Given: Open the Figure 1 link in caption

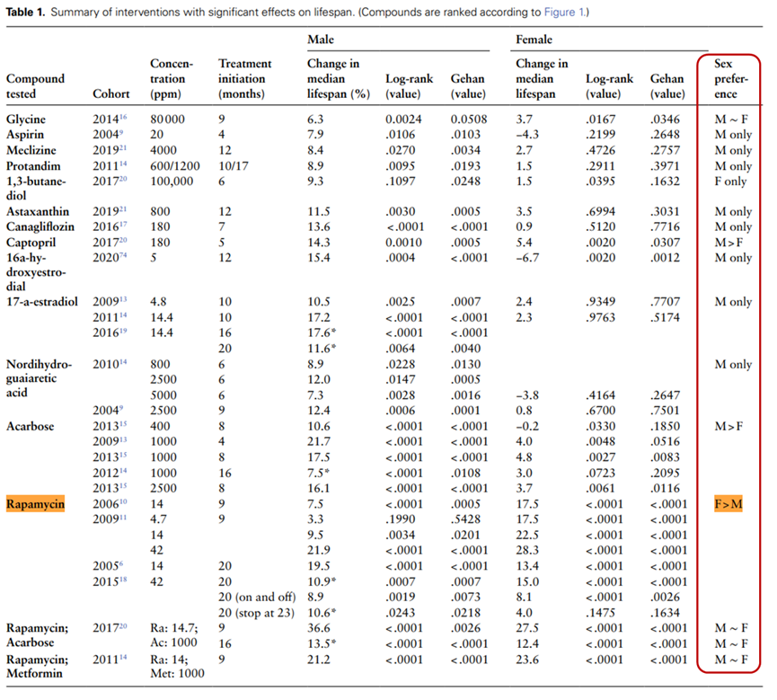Looking at the screenshot, I should pyautogui.click(x=564, y=12).
